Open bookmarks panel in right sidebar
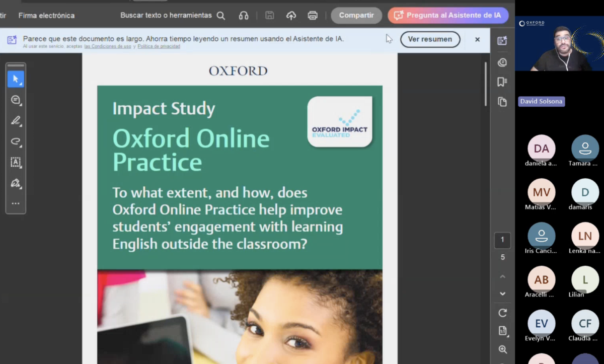 click(x=502, y=82)
